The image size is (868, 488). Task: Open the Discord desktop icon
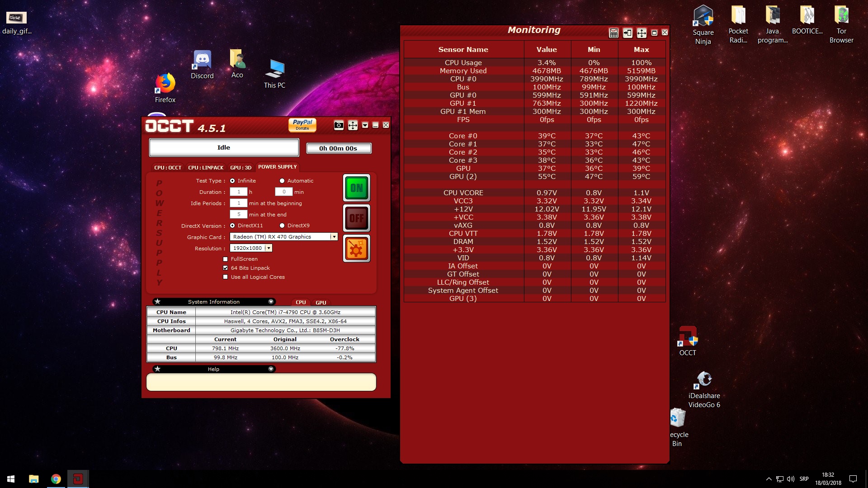(202, 65)
